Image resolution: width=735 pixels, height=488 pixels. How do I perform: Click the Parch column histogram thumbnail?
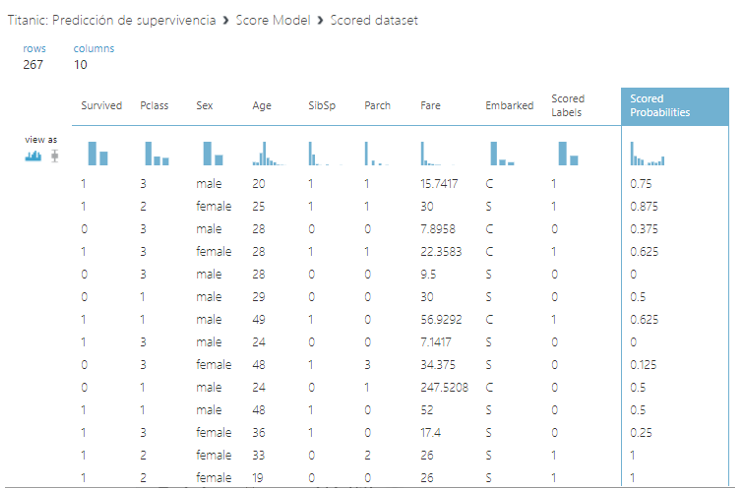coord(377,153)
